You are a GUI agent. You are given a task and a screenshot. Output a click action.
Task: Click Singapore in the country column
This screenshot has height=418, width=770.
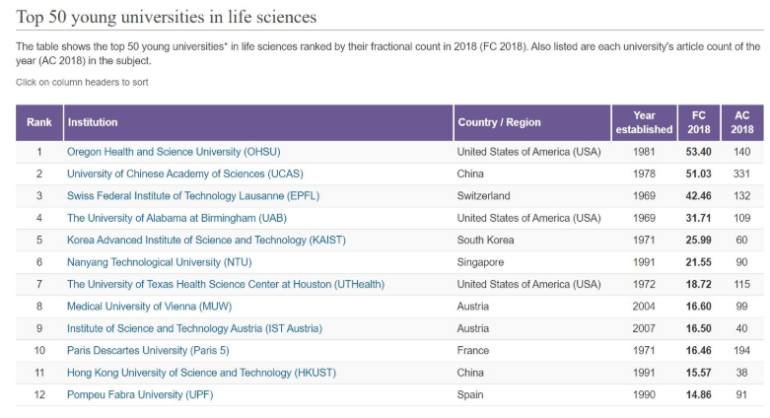pos(480,262)
